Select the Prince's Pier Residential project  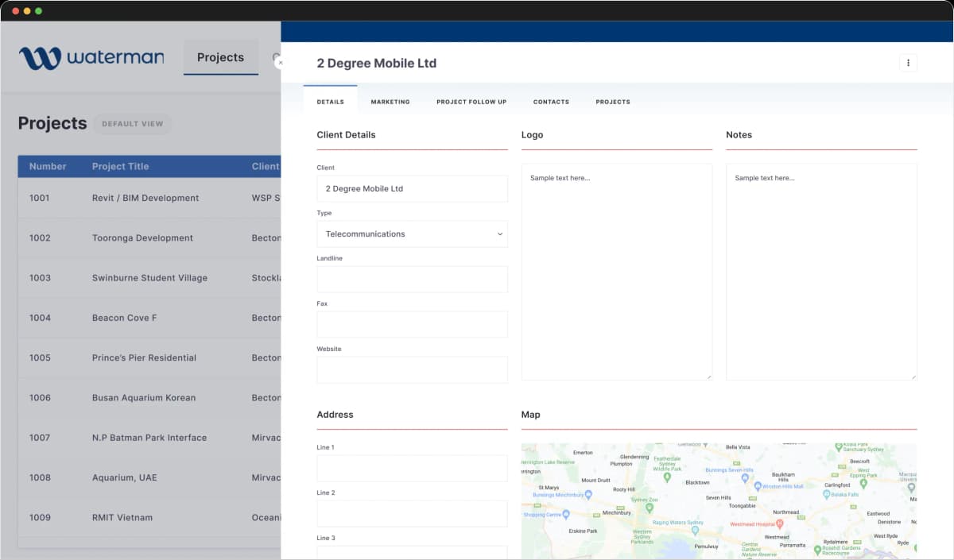(149, 357)
